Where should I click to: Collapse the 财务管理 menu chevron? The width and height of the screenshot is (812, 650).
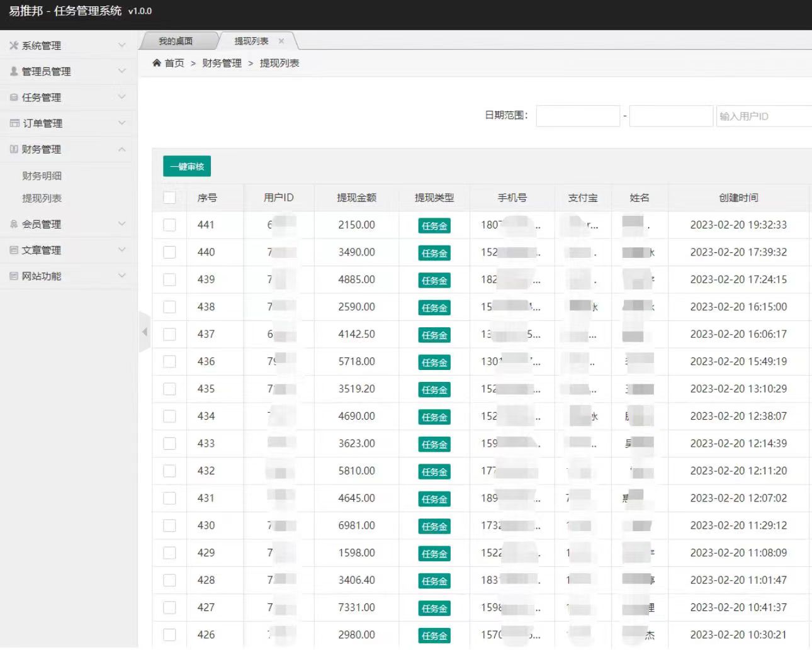coord(122,149)
